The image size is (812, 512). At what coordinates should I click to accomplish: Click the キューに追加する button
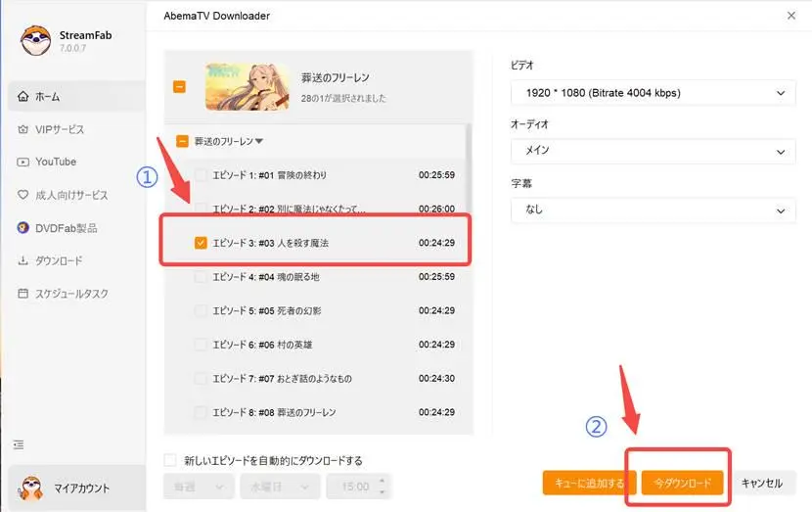(x=589, y=483)
